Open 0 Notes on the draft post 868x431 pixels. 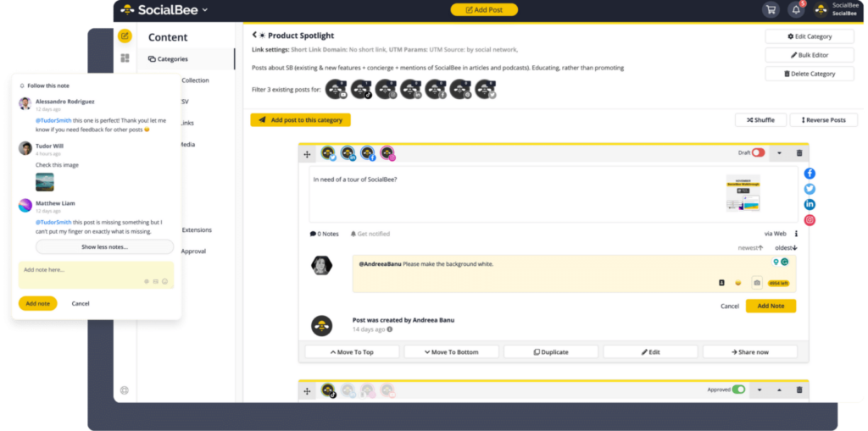[324, 234]
